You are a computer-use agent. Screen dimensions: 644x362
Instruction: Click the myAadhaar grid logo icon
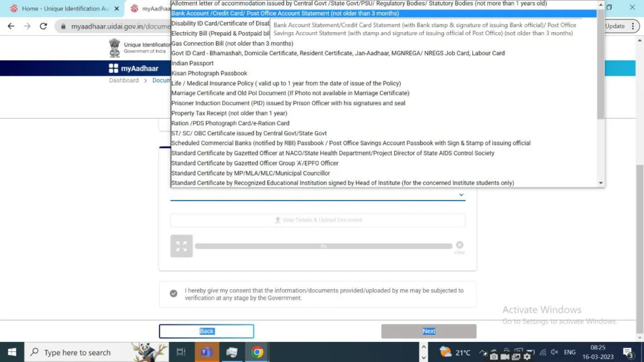point(113,69)
